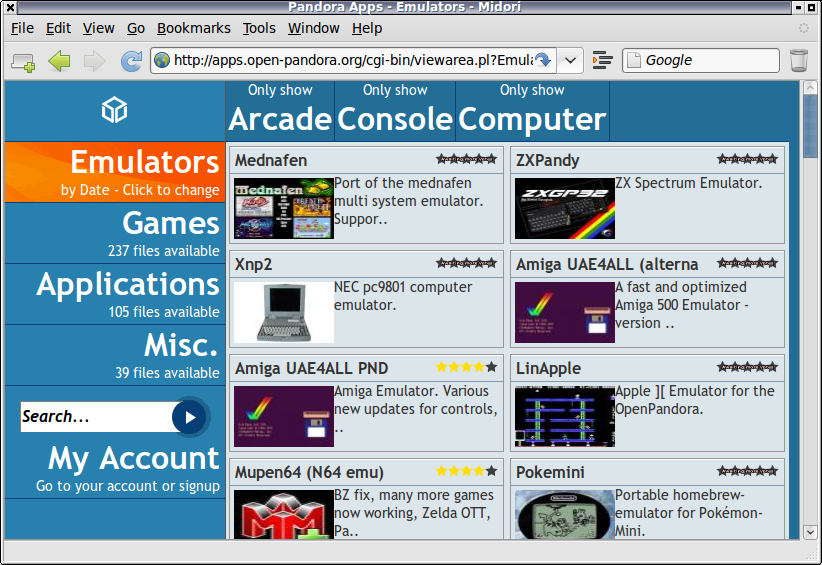This screenshot has width=822, height=565.
Task: Click Xnp2 laptop thumbnail
Action: pyautogui.click(x=284, y=312)
